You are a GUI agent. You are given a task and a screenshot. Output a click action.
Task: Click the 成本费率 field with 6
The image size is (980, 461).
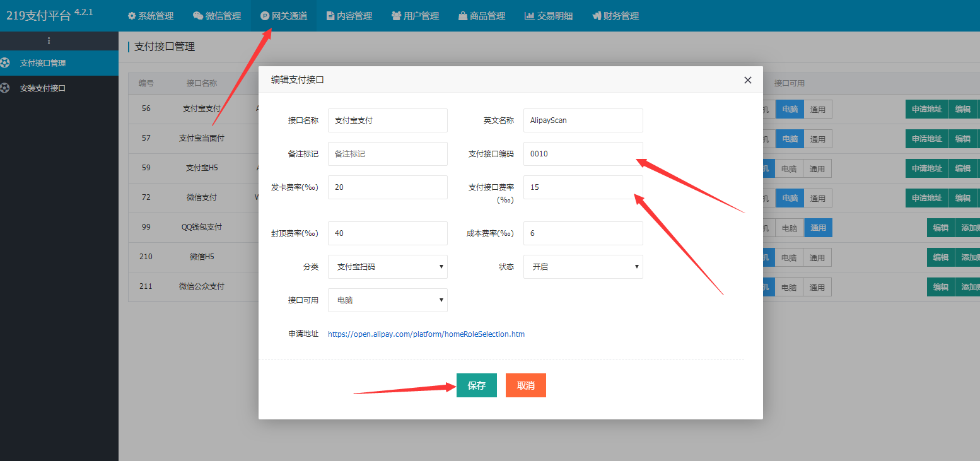[583, 233]
